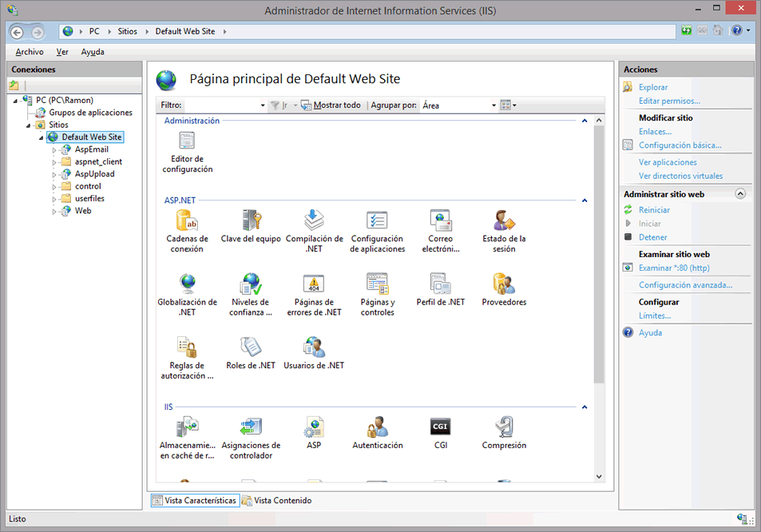Viewport: 761px width, 532px height.
Task: Select Grupos de aplicaciones tree item
Action: pyautogui.click(x=90, y=113)
